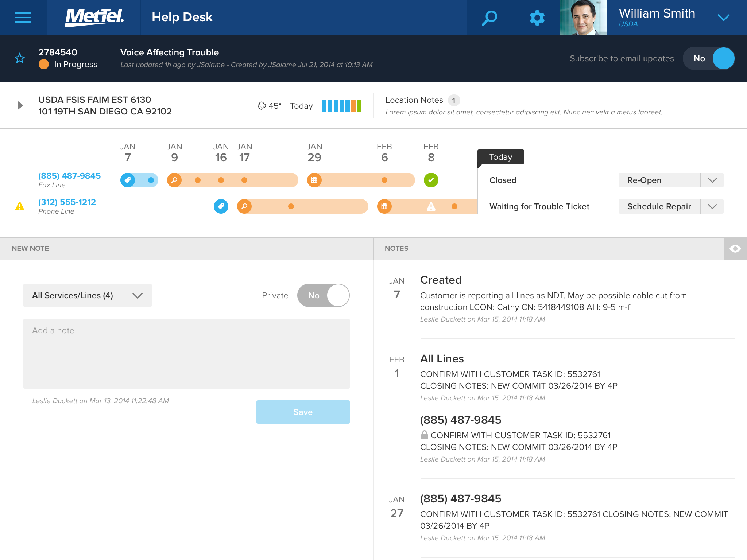
Task: Click the yellow warning icon beside Phone Line
Action: coord(20,206)
